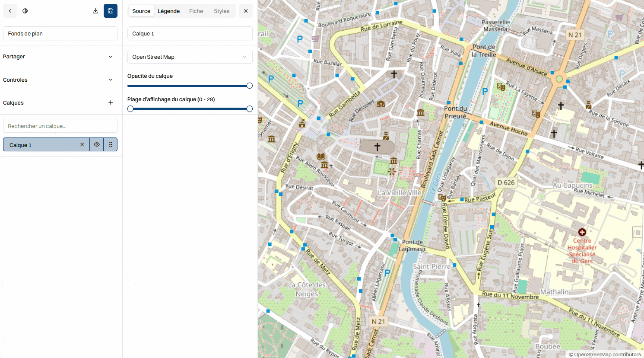Open the Open Street Map source dropdown
This screenshot has height=358, width=644.
190,57
